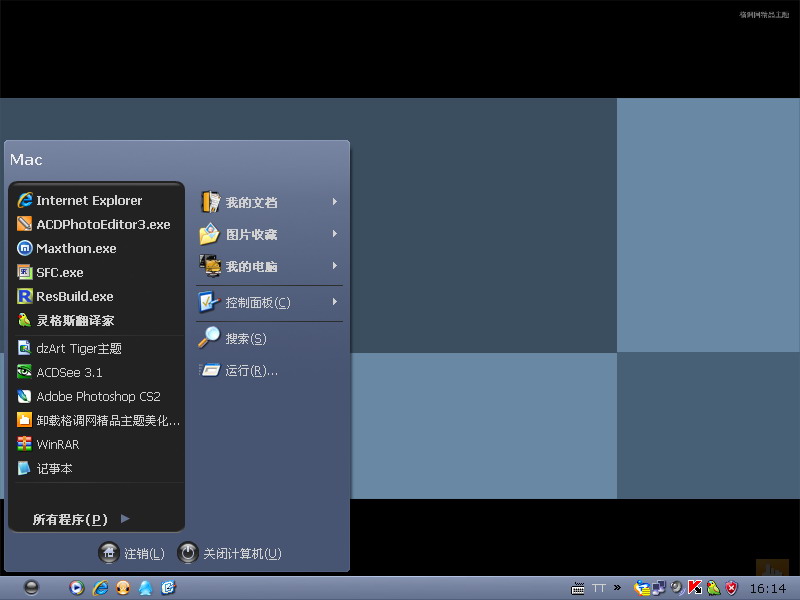Choose the 卸载格调网精品主题美化... entry
The width and height of the screenshot is (800, 600).
pyautogui.click(x=97, y=420)
